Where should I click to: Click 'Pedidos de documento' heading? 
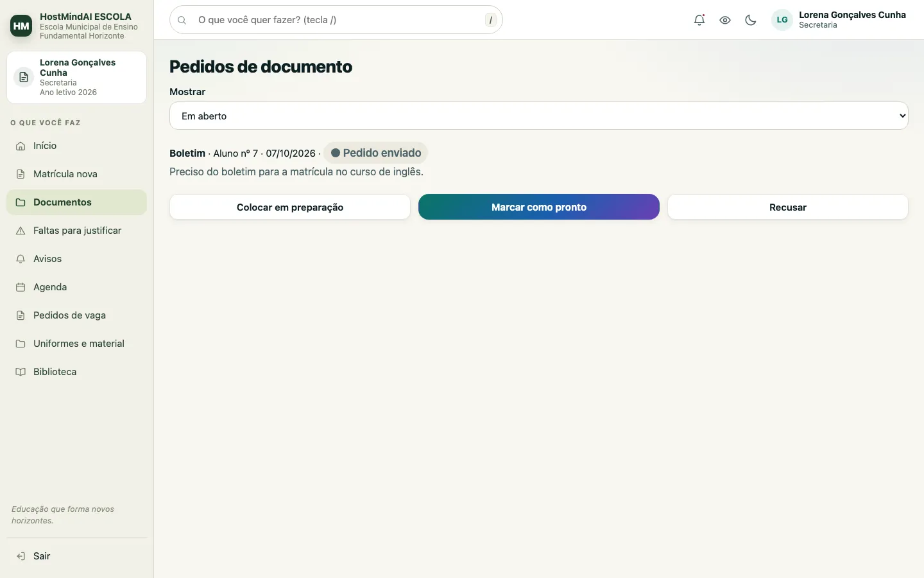coord(261,67)
